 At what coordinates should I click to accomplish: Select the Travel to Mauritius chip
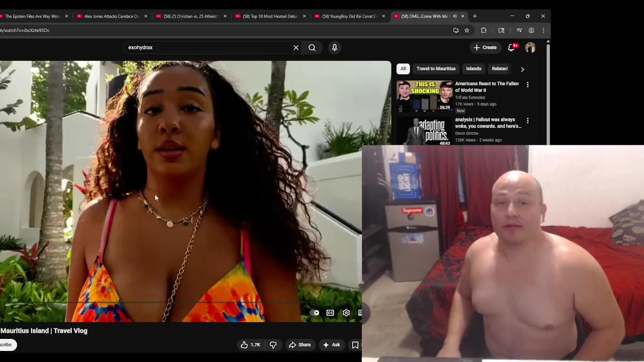click(436, 69)
